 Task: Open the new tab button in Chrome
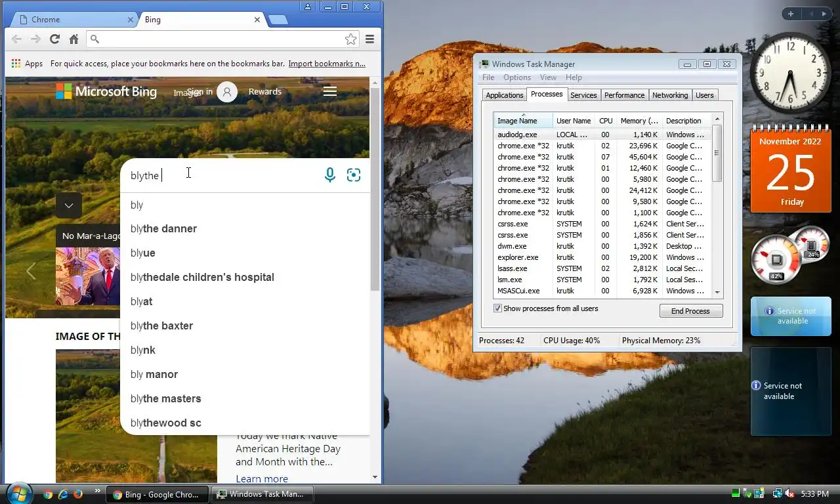point(278,20)
